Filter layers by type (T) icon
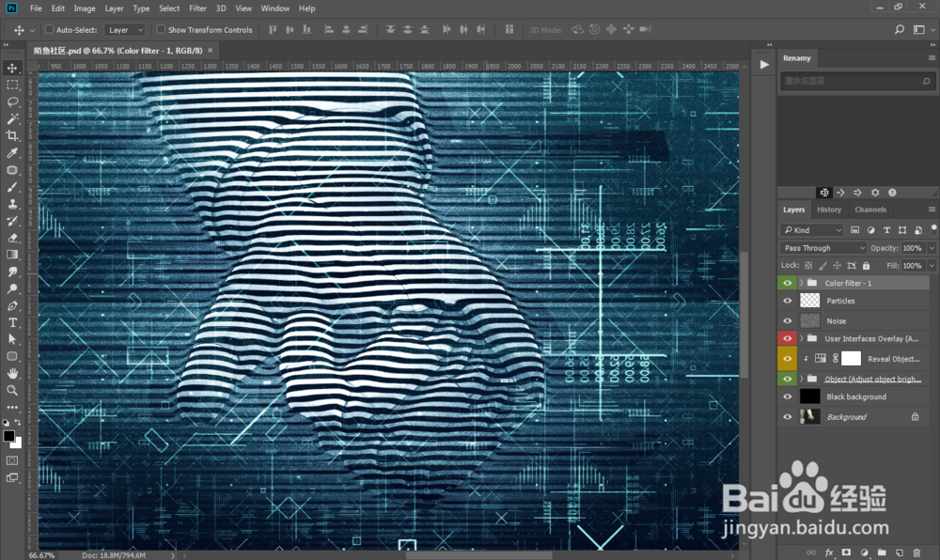The image size is (940, 560). 886,230
